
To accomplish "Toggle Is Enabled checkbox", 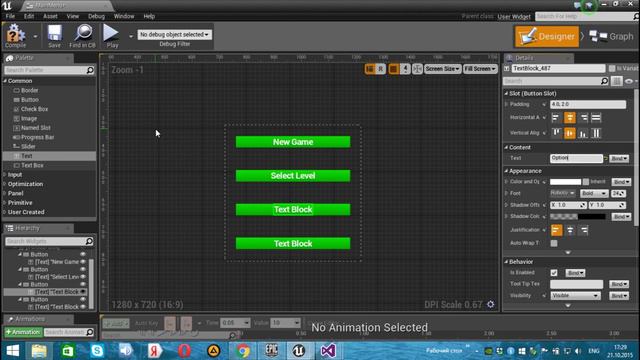I will [554, 273].
